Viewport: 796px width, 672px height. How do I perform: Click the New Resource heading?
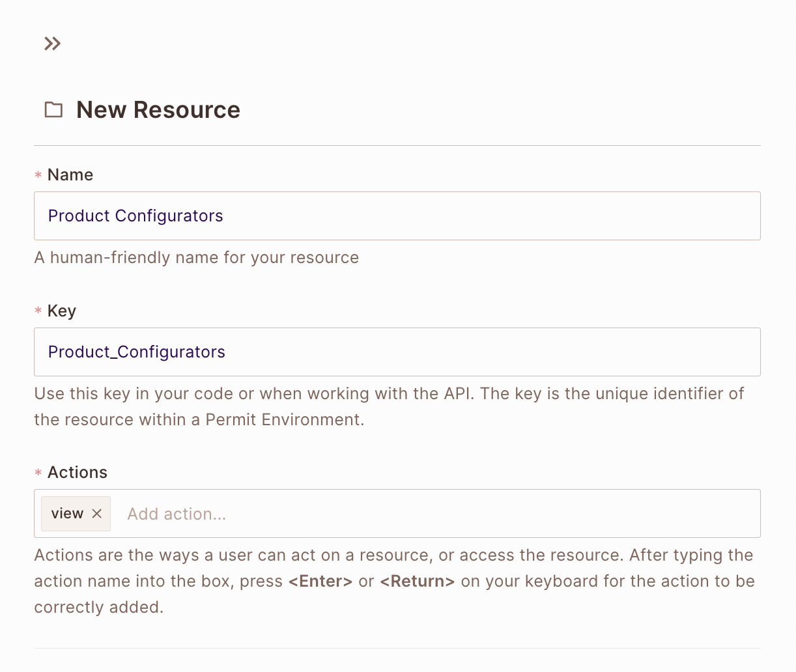tap(158, 109)
